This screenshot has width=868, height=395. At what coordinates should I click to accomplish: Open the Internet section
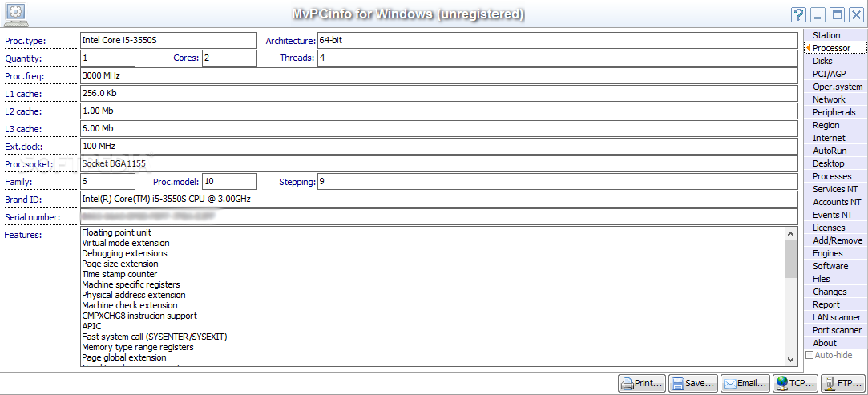[835, 138]
